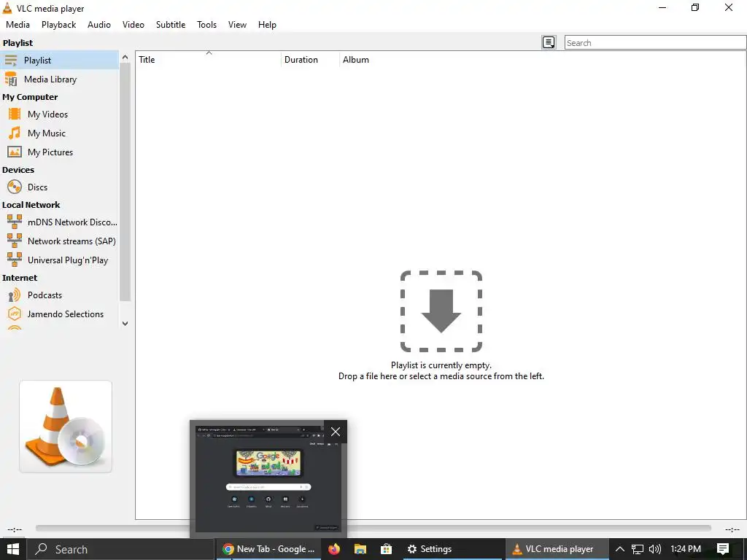Click the taskbar Search box

coord(120,549)
